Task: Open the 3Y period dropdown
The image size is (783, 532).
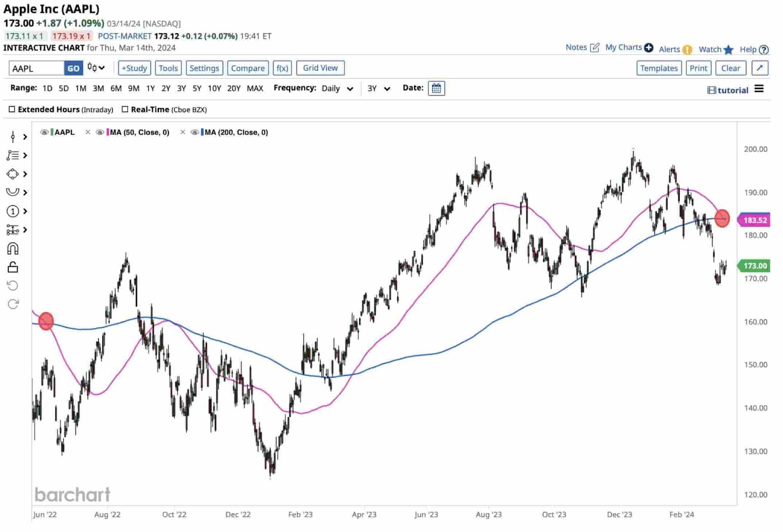Action: pyautogui.click(x=379, y=89)
